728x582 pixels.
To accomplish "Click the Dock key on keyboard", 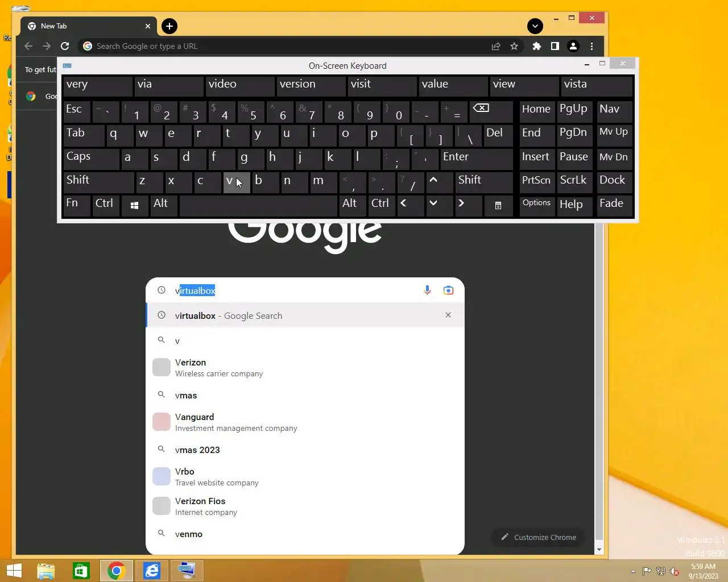I will click(x=614, y=182).
